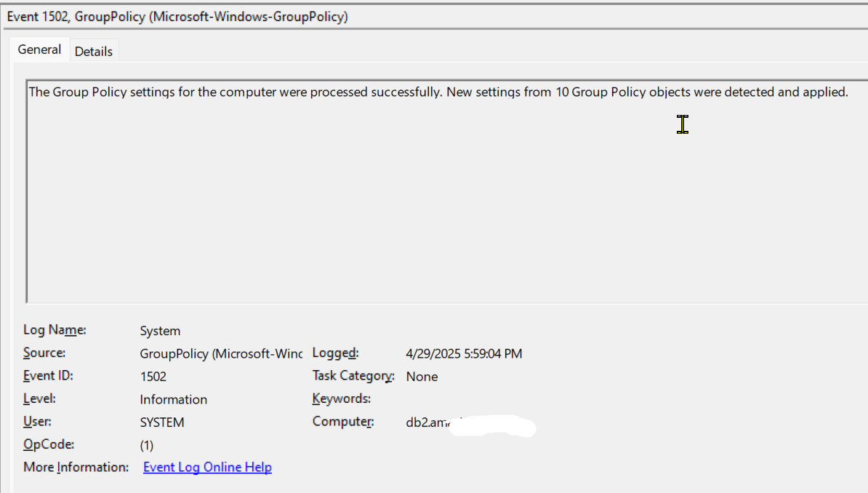Select the Task Category value 'None'
This screenshot has width=868, height=493.
(422, 377)
